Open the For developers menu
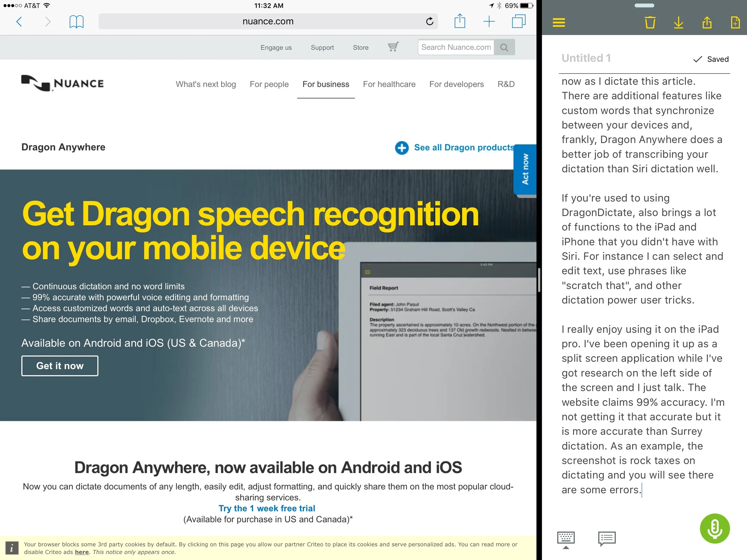The height and width of the screenshot is (560, 747). (x=456, y=84)
